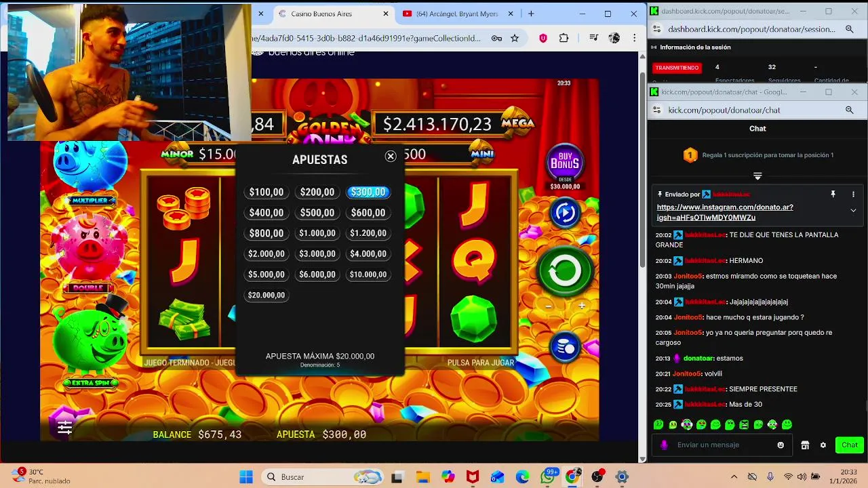Screen dimensions: 868x488
Task: Open the saved passwords key icon
Action: click(x=496, y=39)
